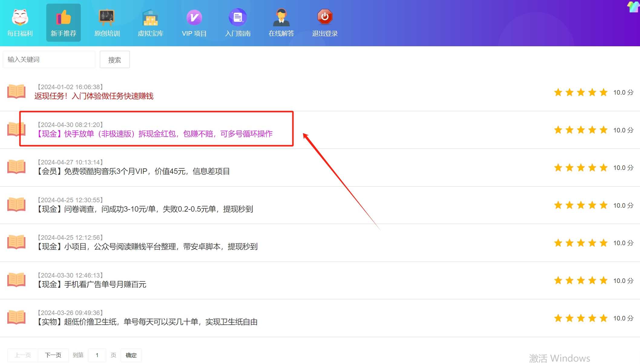Click the 10.0 分 score of 卫生纸 row
The image size is (640, 364).
pos(623,318)
